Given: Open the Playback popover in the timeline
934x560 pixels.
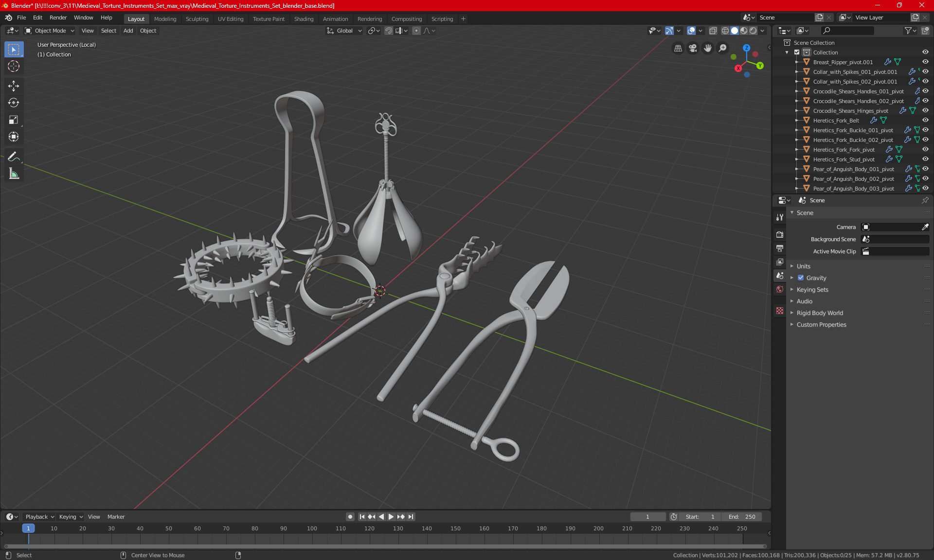Looking at the screenshot, I should point(39,517).
